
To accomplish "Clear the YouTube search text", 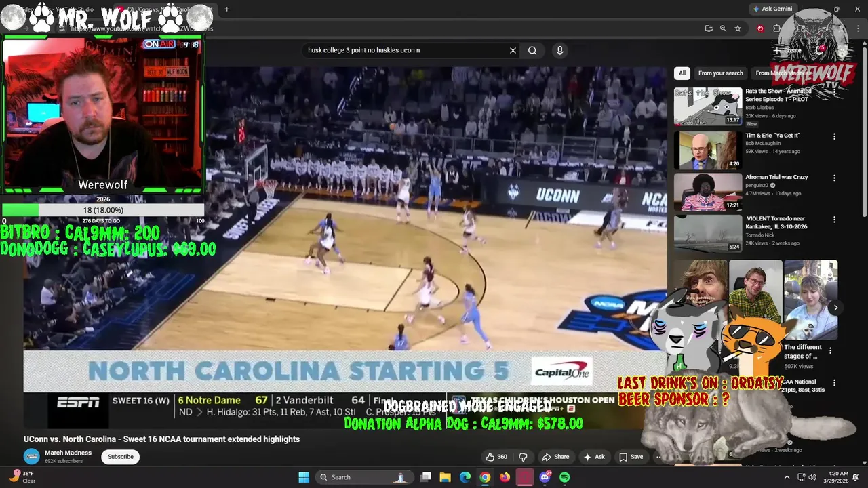I will tap(513, 50).
